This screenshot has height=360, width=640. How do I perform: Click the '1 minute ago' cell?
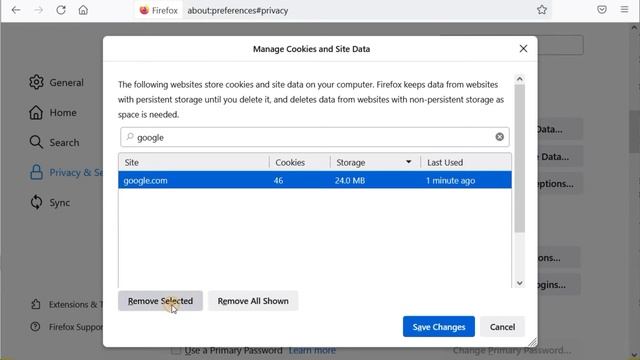point(451,180)
